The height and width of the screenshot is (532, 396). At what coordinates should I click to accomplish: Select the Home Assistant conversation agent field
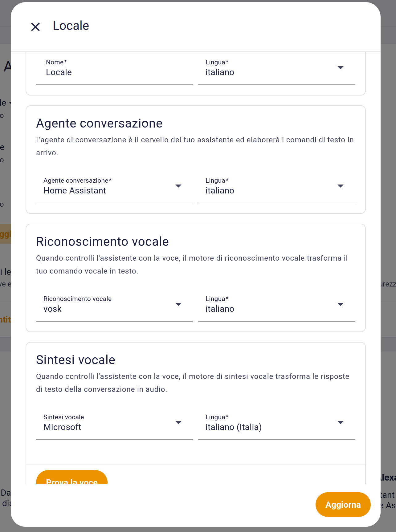(75, 191)
